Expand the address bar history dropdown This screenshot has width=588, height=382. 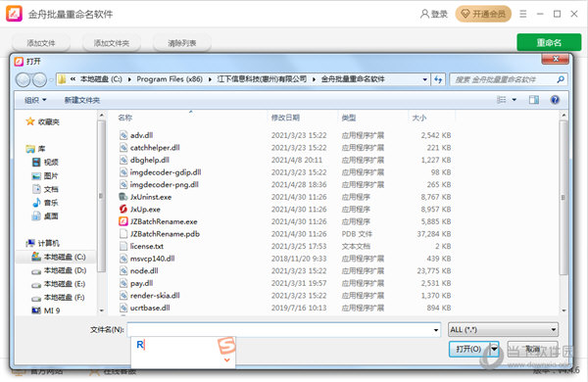tap(424, 79)
